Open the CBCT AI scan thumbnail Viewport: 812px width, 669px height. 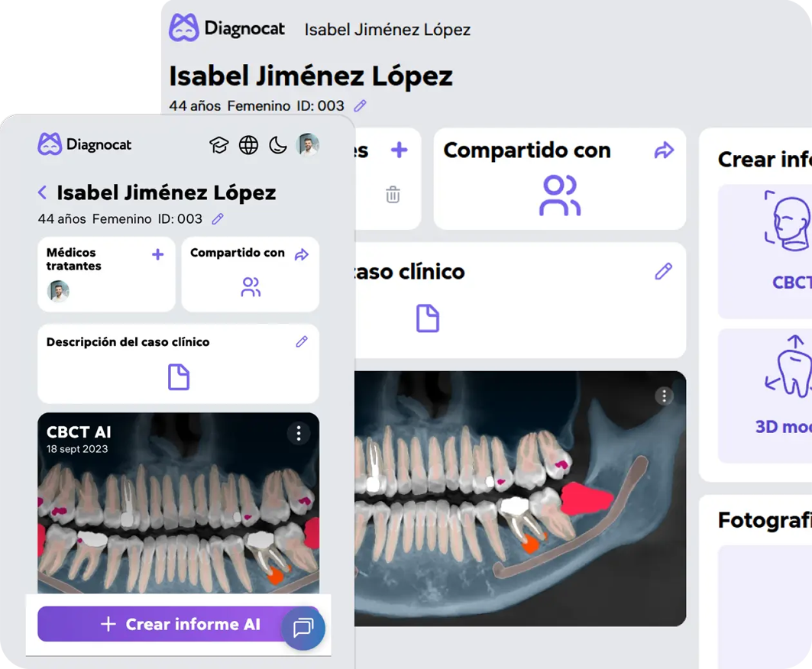178,512
